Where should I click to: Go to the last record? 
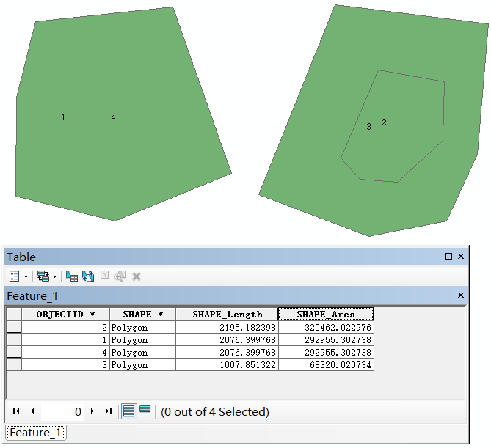(x=109, y=411)
